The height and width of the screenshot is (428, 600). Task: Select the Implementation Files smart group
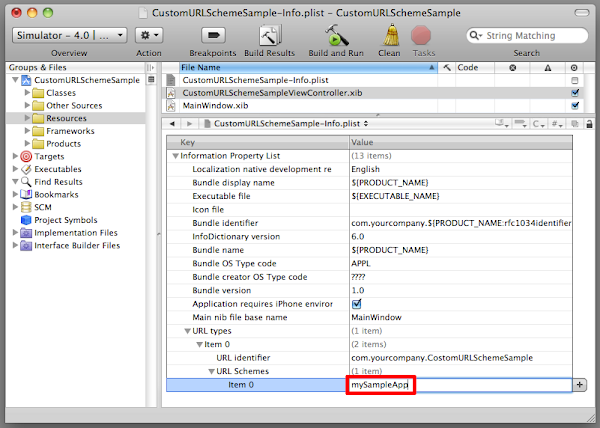point(76,233)
